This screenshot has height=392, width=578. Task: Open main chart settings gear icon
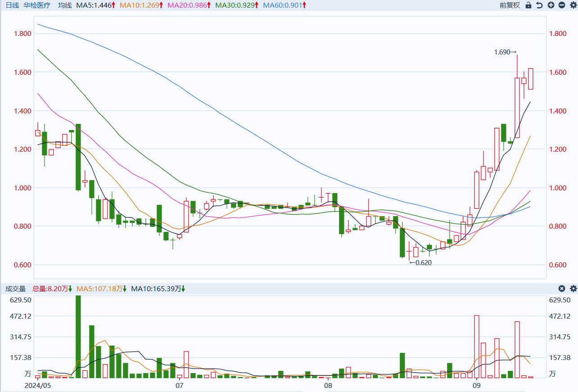pos(573,5)
